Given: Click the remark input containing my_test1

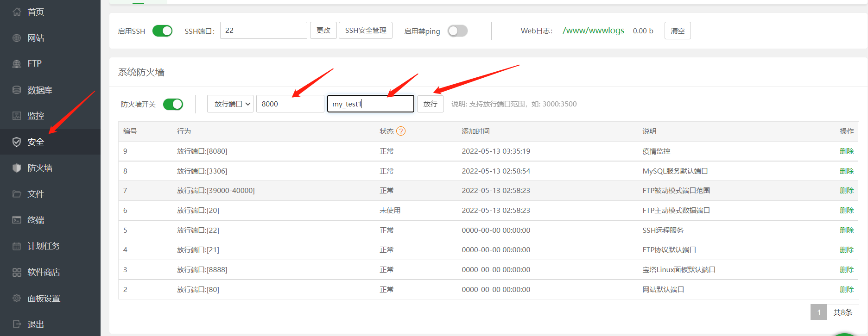Looking at the screenshot, I should point(371,104).
